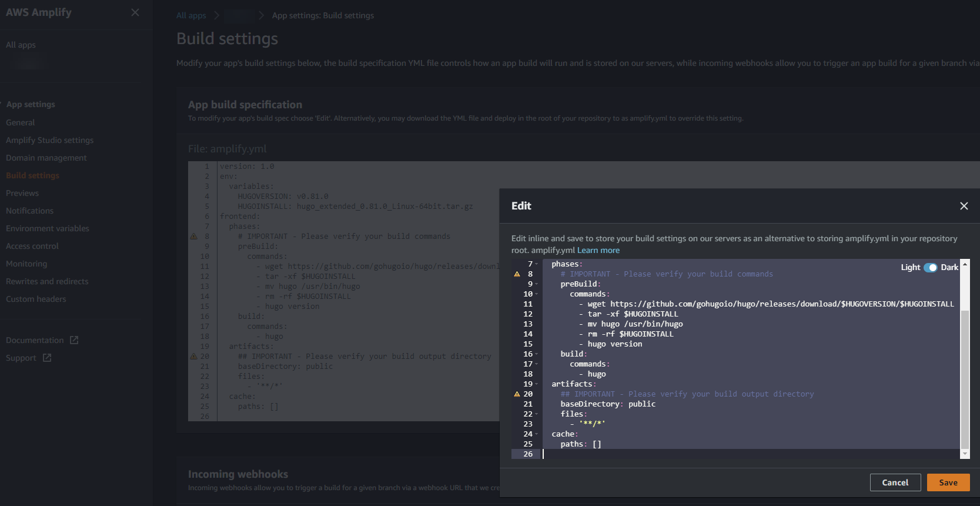Open Environment variables page

48,228
